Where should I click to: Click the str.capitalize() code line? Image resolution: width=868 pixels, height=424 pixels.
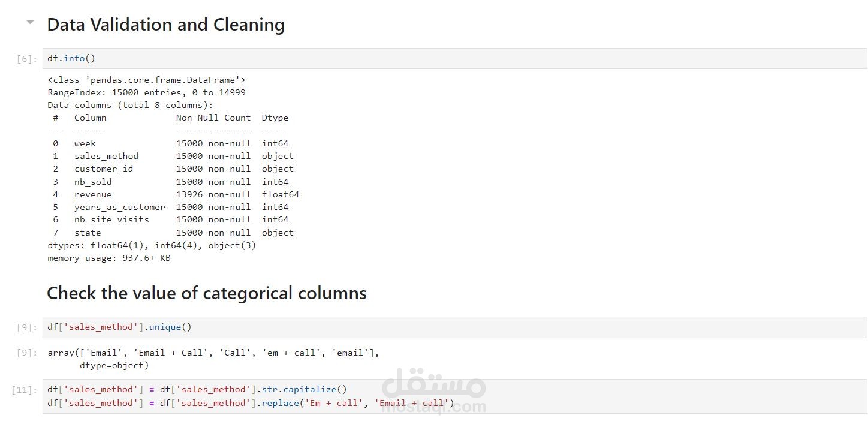tap(197, 389)
